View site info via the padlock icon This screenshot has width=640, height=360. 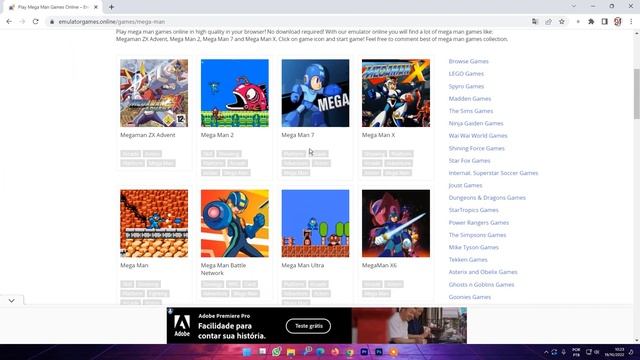[52, 22]
